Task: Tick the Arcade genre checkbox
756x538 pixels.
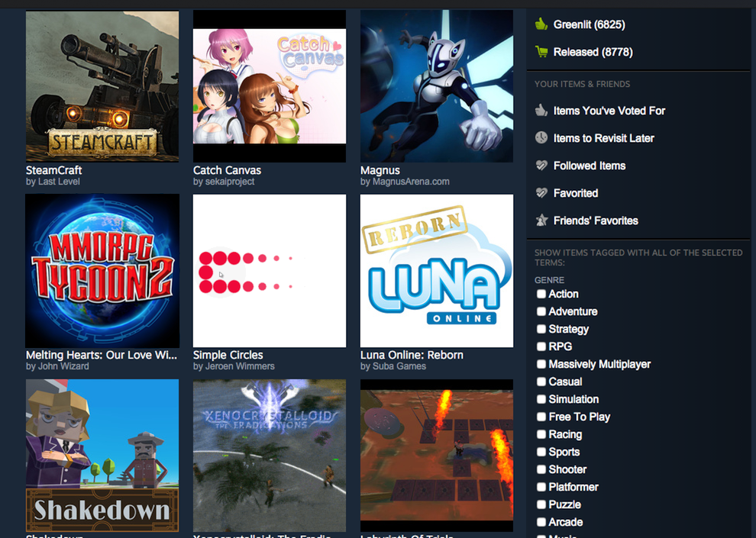Action: coord(541,522)
